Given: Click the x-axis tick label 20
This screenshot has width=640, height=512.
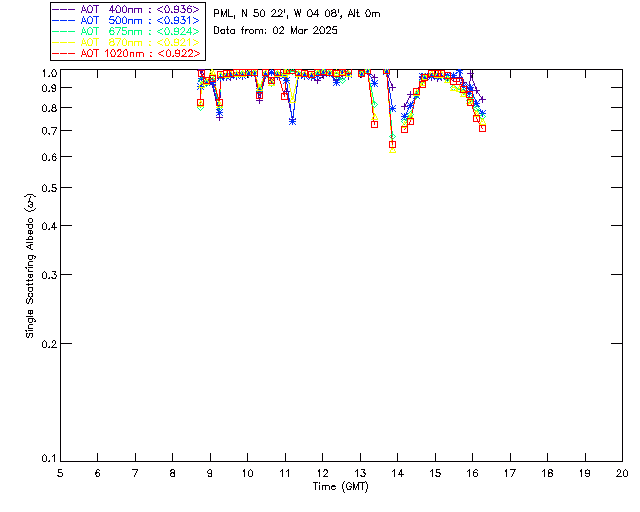Looking at the screenshot, I should point(622,472).
